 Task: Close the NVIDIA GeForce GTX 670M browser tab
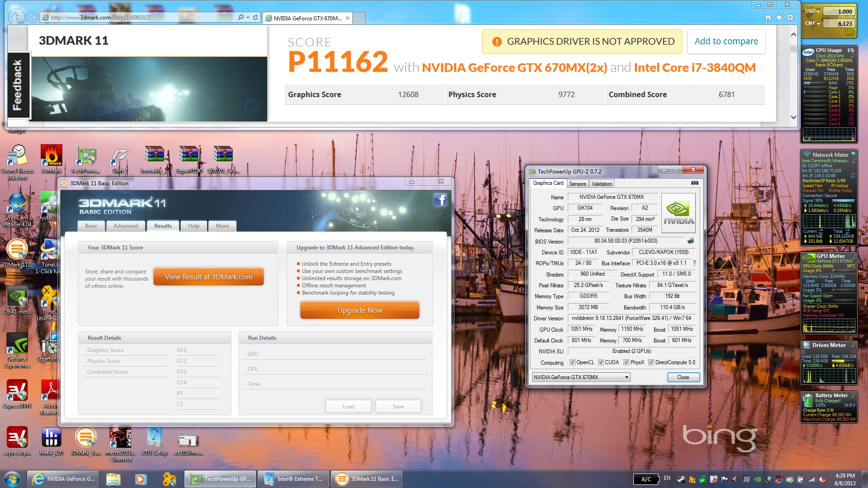click(347, 18)
